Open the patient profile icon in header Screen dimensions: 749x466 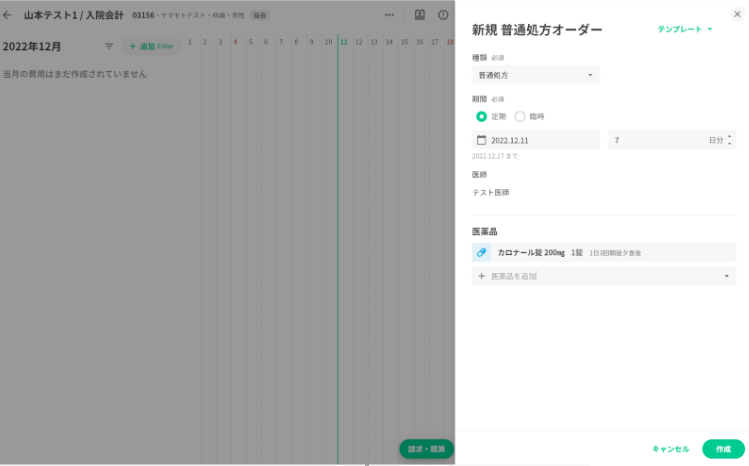tap(419, 15)
